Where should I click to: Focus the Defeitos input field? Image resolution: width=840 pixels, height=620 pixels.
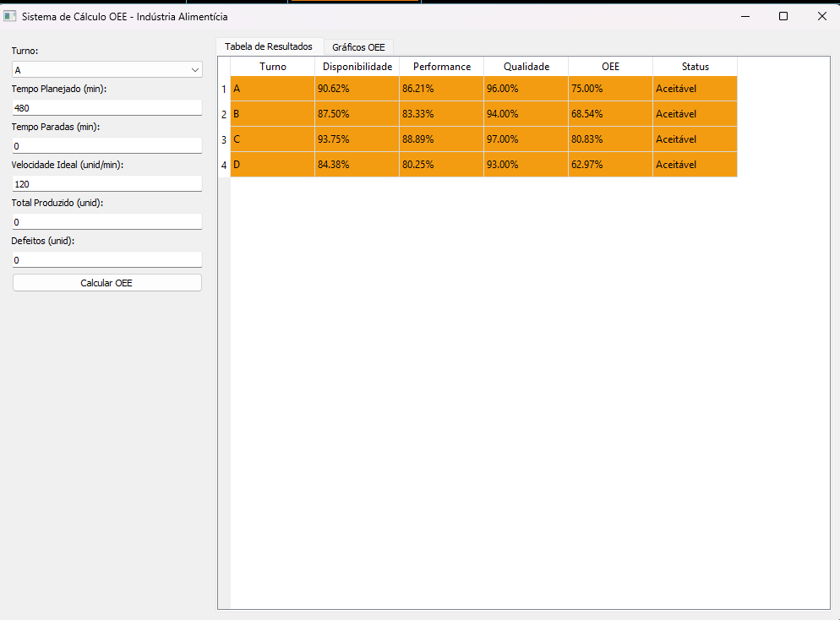point(107,259)
